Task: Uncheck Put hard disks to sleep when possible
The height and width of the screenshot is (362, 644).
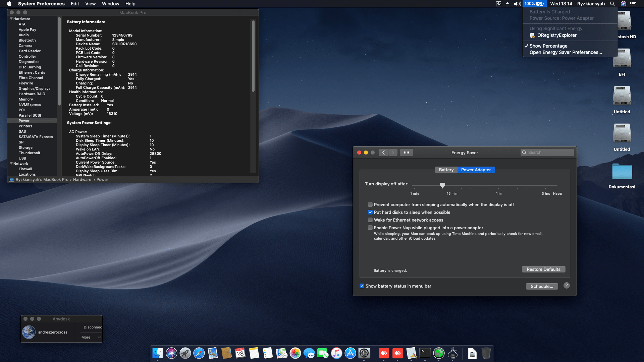Action: [370, 212]
